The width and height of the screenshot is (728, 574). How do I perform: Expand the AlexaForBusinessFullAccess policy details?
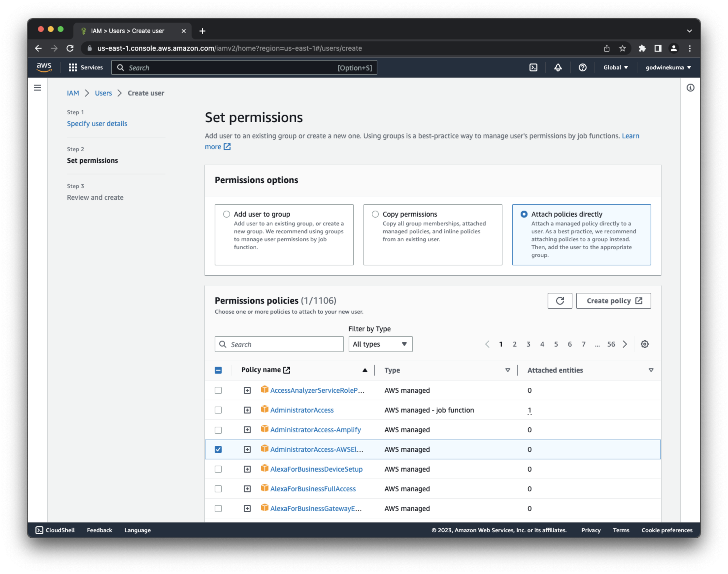[x=247, y=489]
